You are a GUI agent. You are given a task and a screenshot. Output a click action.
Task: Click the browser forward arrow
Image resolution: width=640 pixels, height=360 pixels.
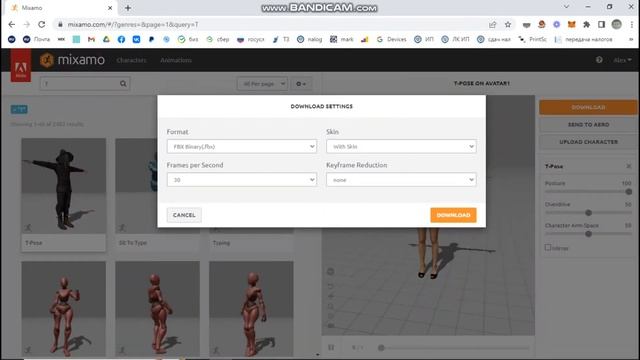pyautogui.click(x=27, y=24)
